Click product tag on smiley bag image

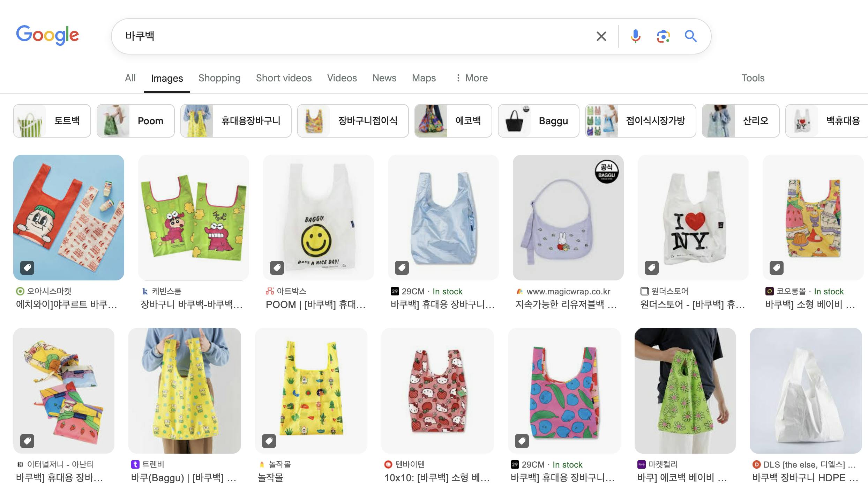pyautogui.click(x=277, y=268)
